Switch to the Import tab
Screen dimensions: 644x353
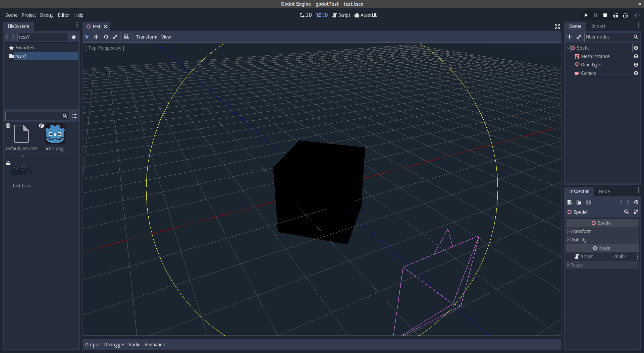pos(598,26)
